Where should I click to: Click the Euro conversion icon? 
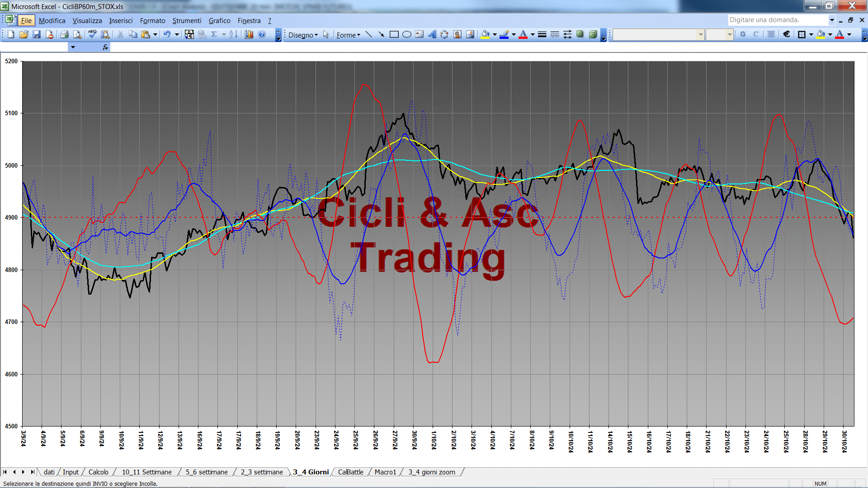[189, 34]
